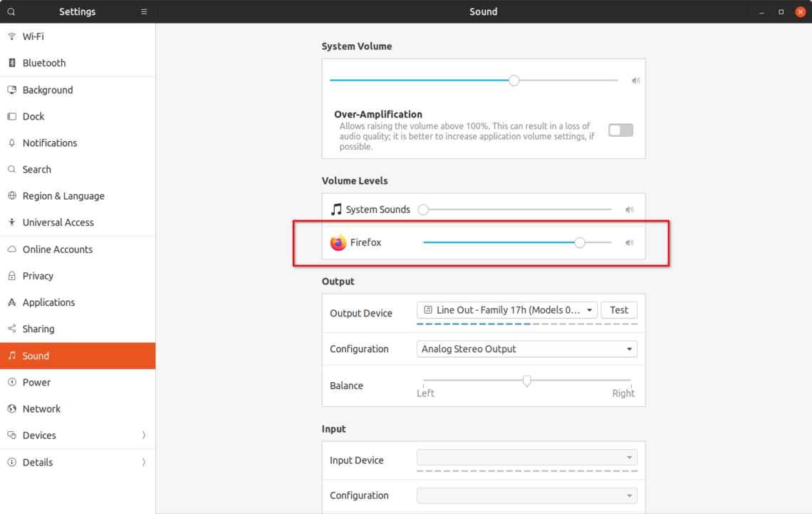Click the Universal Access label
The height and width of the screenshot is (514, 812).
(58, 222)
